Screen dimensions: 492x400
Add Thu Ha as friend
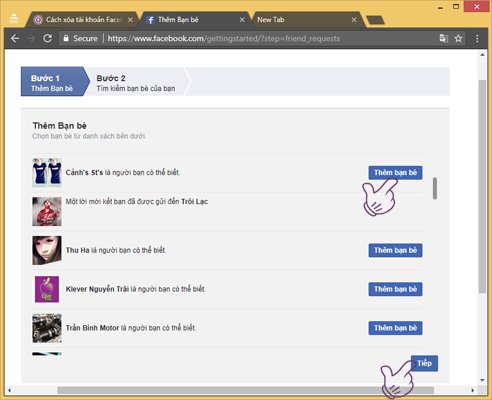point(395,250)
